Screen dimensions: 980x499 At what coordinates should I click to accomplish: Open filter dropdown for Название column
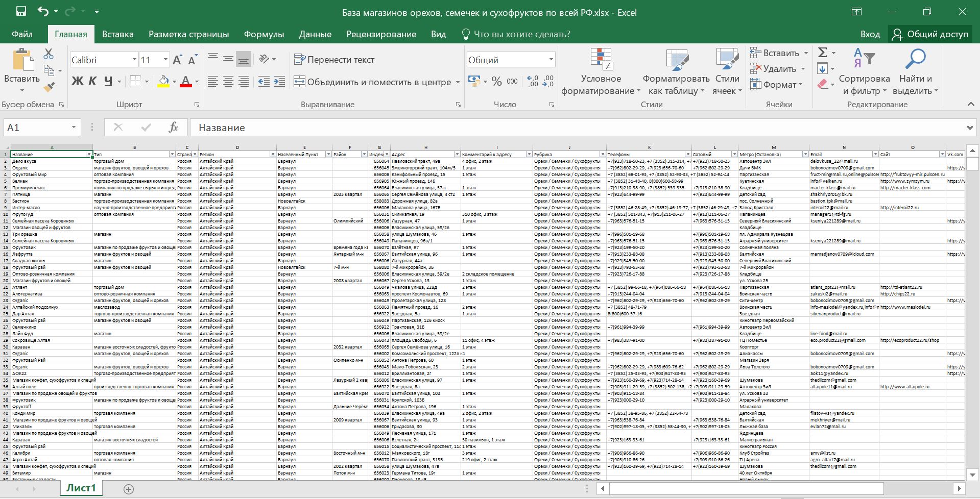pos(89,154)
